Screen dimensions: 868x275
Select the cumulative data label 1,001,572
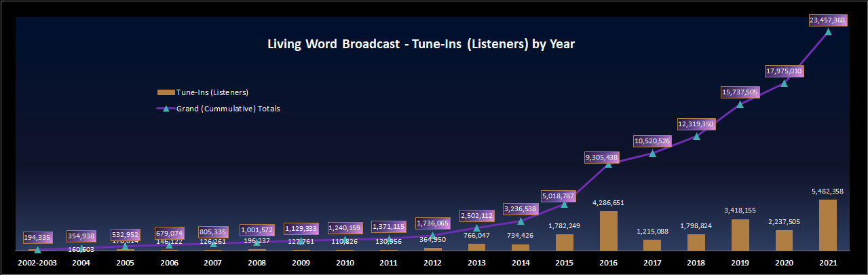257,230
